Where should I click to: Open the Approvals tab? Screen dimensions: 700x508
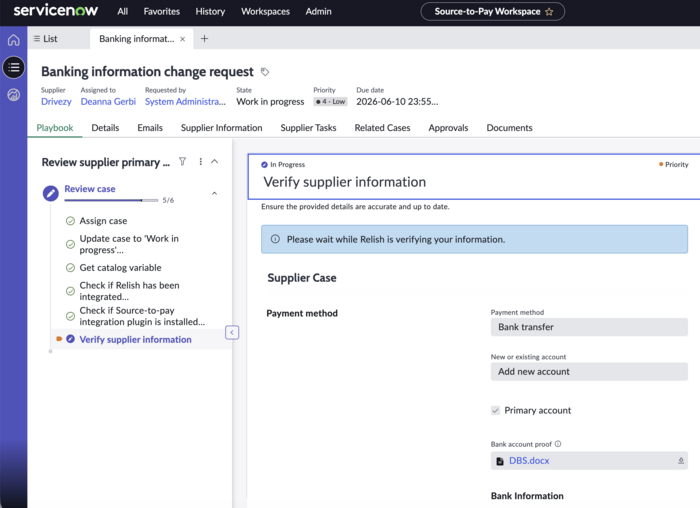pyautogui.click(x=448, y=128)
